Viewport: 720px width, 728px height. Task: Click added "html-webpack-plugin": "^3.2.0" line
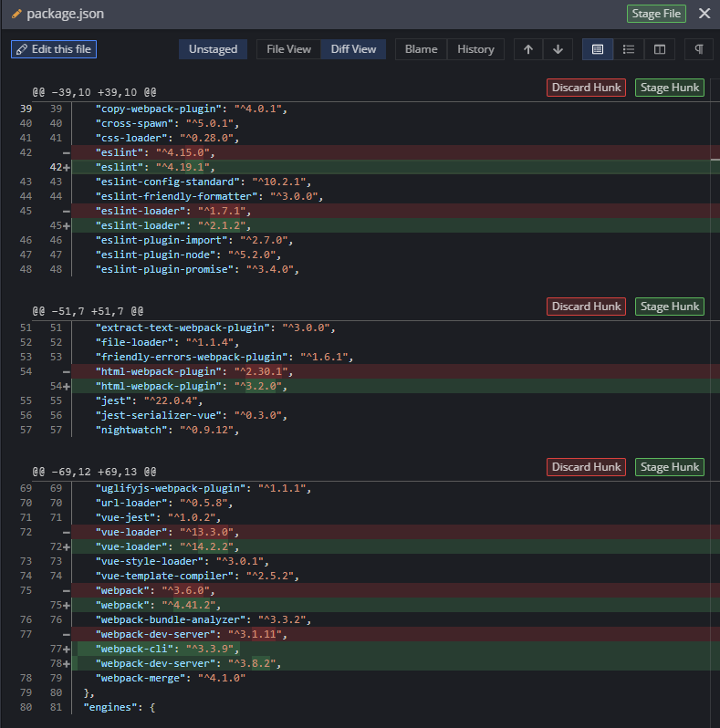click(x=396, y=386)
